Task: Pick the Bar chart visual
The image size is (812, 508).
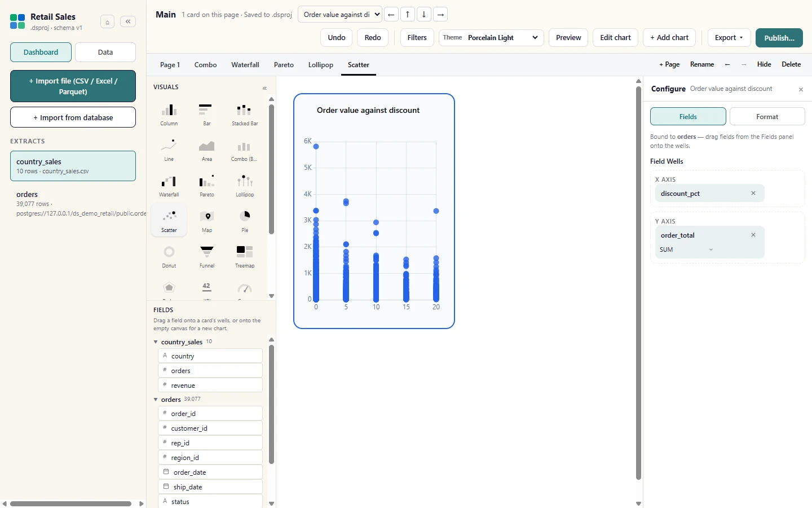Action: pyautogui.click(x=207, y=115)
